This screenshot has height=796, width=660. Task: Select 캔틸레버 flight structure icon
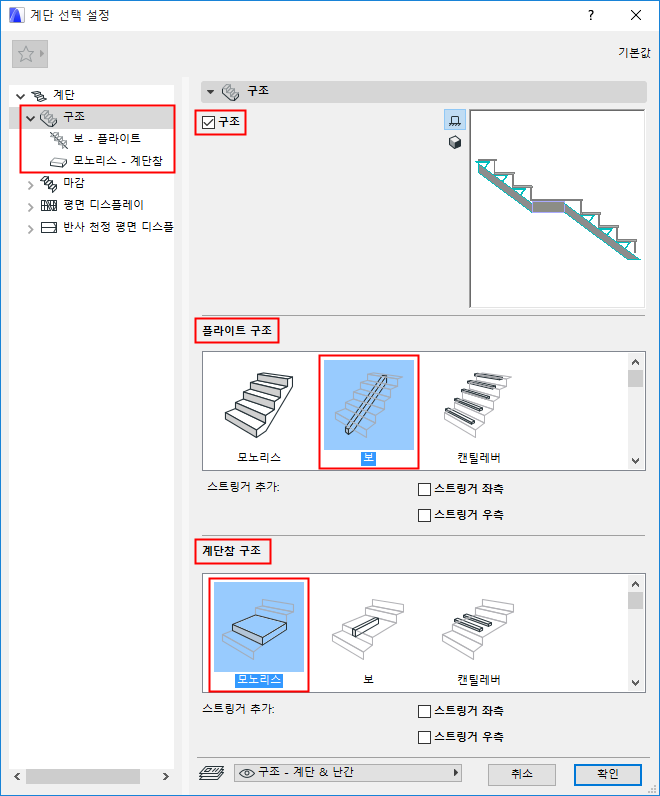[479, 412]
